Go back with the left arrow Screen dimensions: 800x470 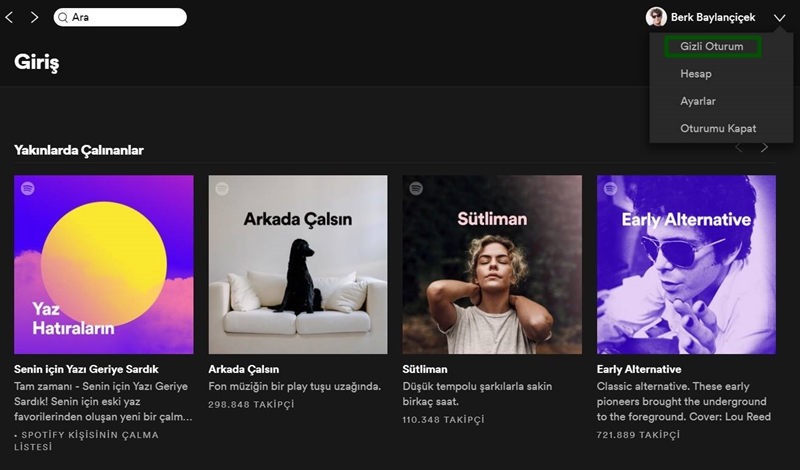(9, 17)
